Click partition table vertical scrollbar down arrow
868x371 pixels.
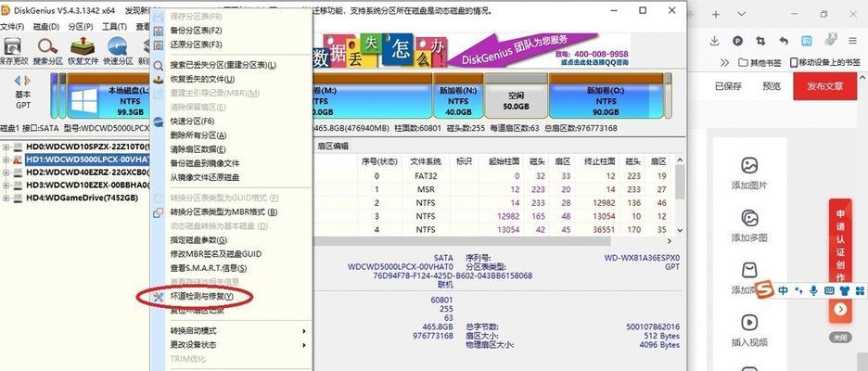[681, 230]
